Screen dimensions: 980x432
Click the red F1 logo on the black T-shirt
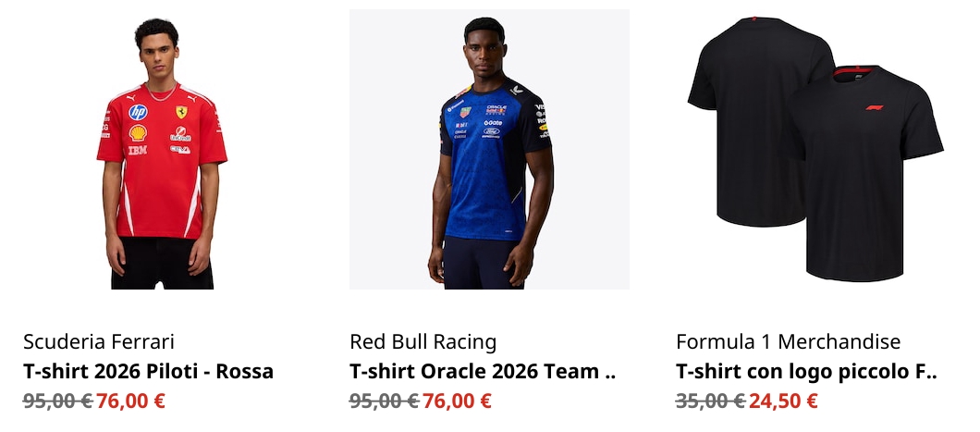point(875,107)
